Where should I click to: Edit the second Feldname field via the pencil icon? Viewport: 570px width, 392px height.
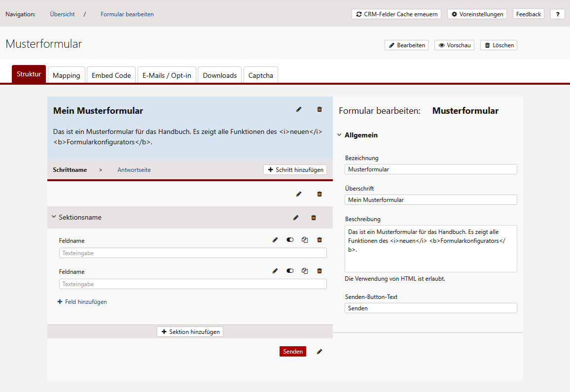pos(275,271)
